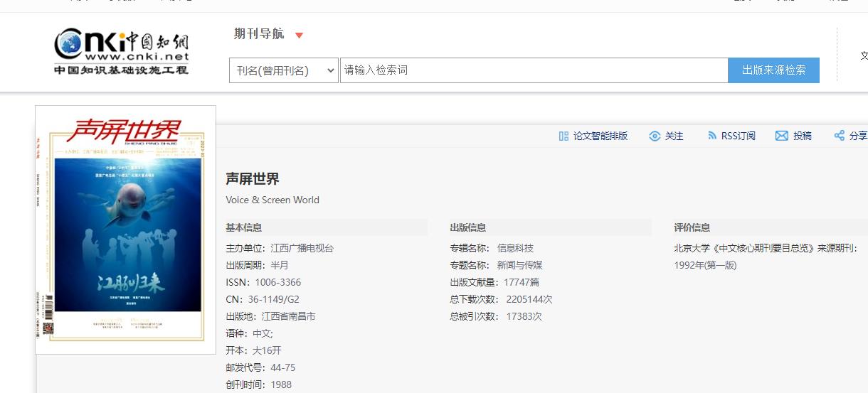
Task: Open the 期刊导航 navigation menu label
Action: tap(259, 34)
